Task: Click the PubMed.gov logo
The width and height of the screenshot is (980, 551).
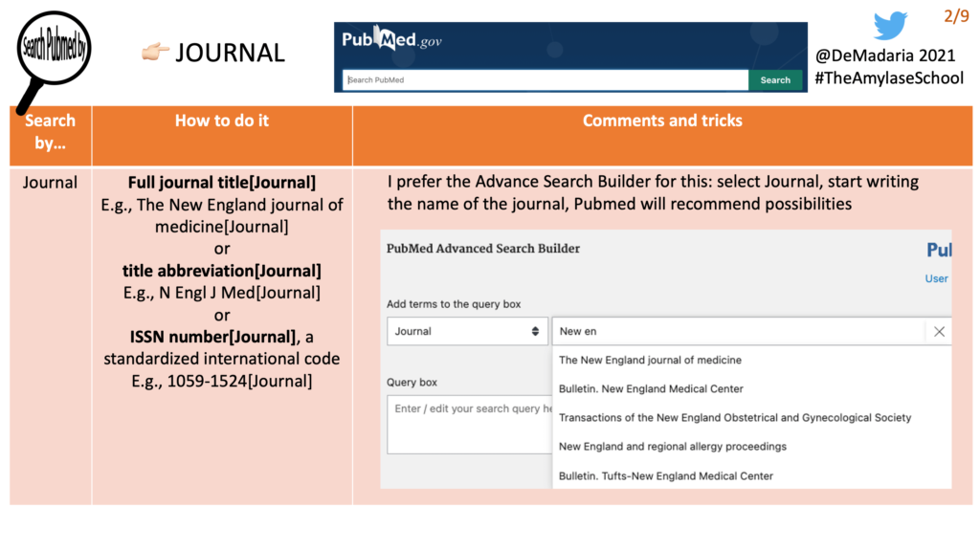Action: (x=391, y=39)
